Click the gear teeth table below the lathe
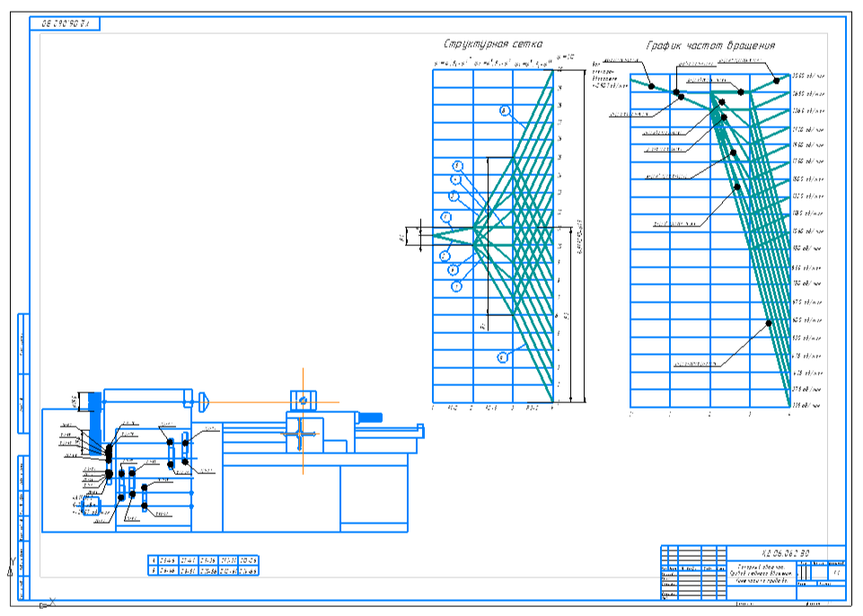This screenshot has width=863, height=616. click(x=203, y=566)
